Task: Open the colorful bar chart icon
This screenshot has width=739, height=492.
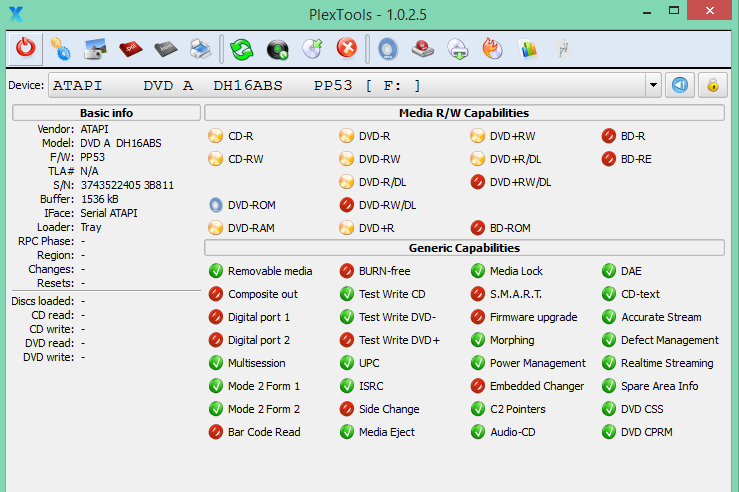Action: click(x=528, y=49)
